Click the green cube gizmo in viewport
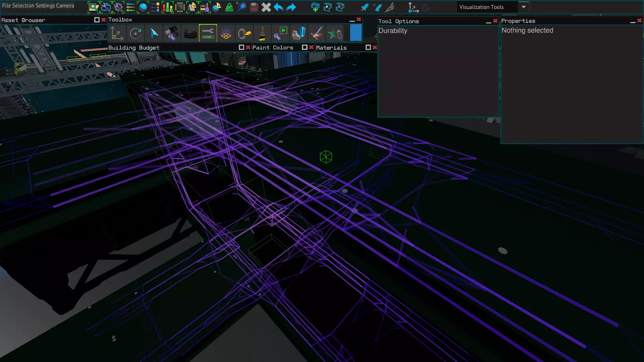This screenshot has width=644, height=362. click(x=326, y=157)
